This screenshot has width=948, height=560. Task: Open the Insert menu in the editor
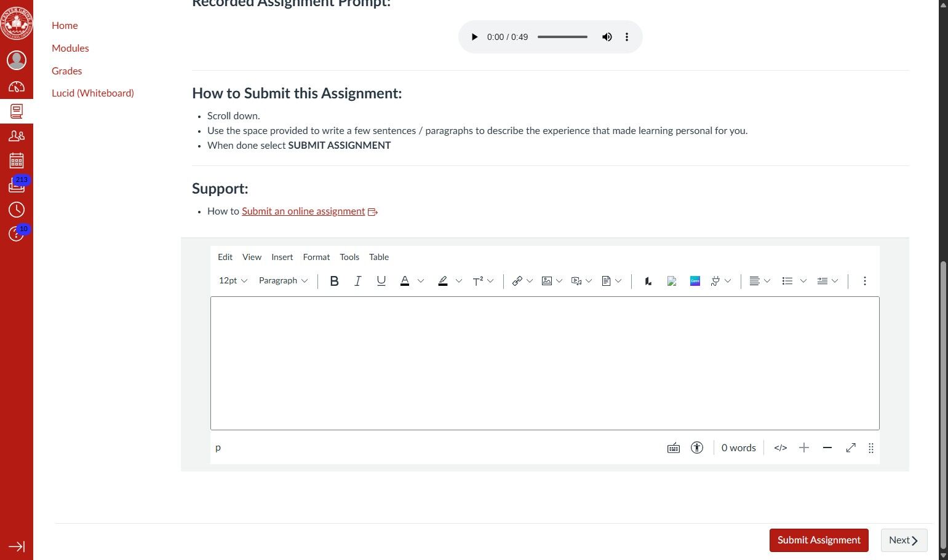tap(282, 257)
